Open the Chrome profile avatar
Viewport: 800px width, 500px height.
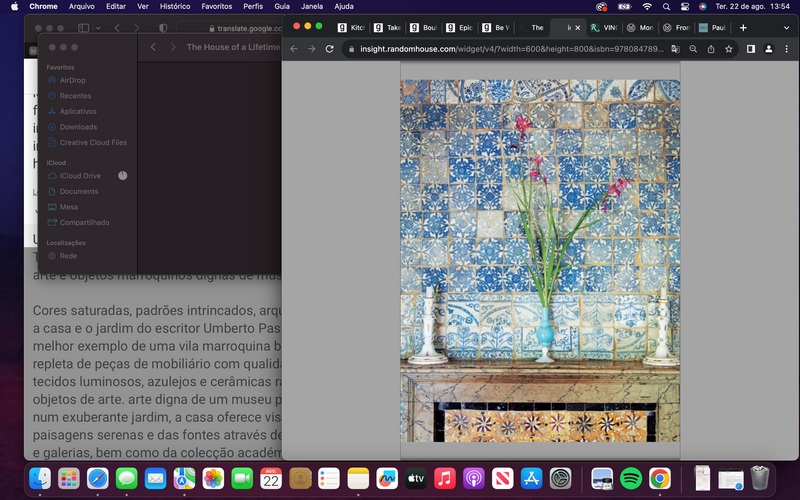[768, 48]
